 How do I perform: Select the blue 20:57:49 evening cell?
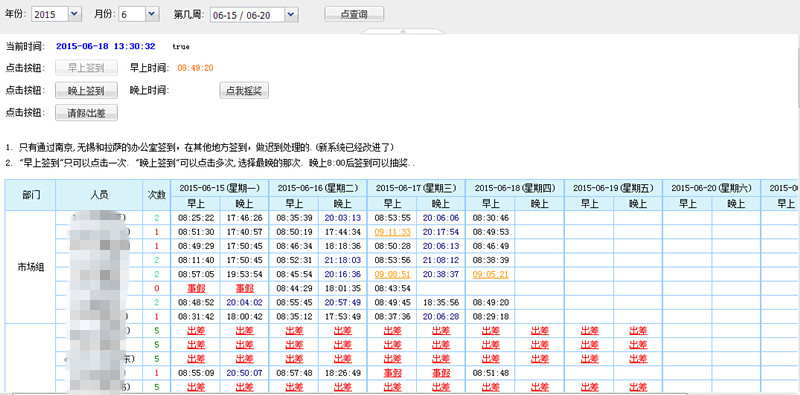click(342, 302)
